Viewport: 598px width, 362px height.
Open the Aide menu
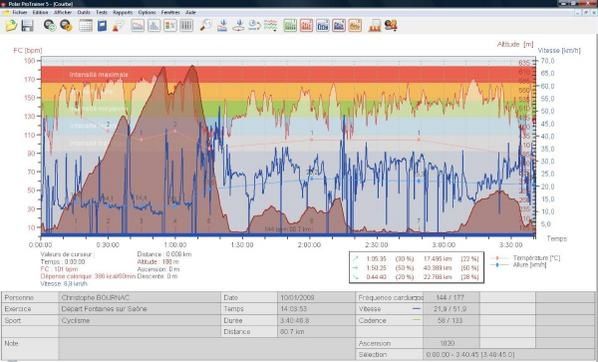point(191,13)
